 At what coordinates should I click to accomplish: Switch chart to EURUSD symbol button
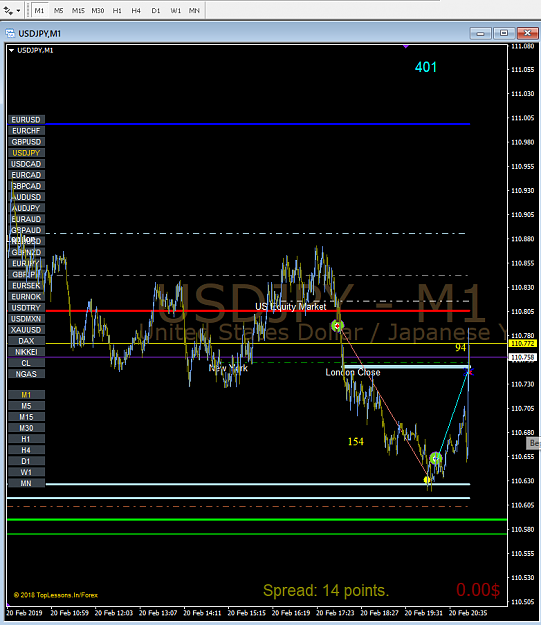point(26,120)
